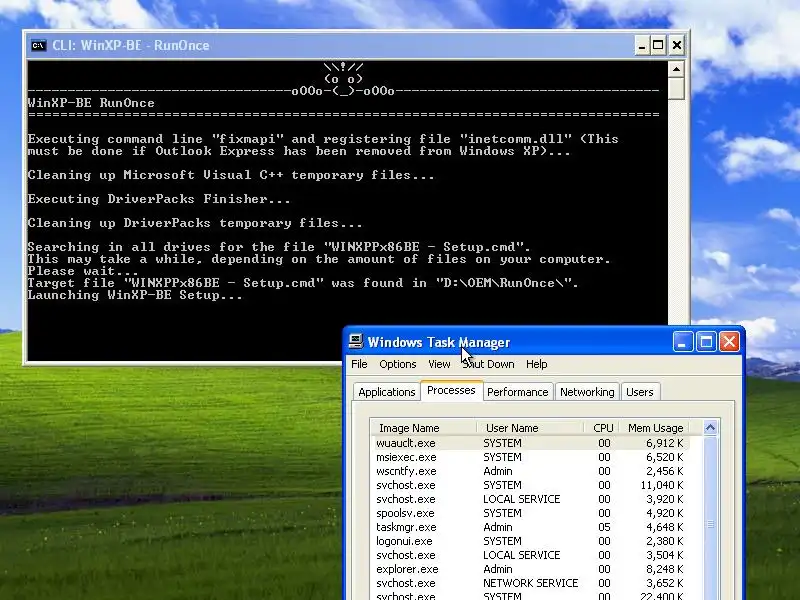This screenshot has height=600, width=800.
Task: Open the Help menu in Task Manager
Action: 536,364
